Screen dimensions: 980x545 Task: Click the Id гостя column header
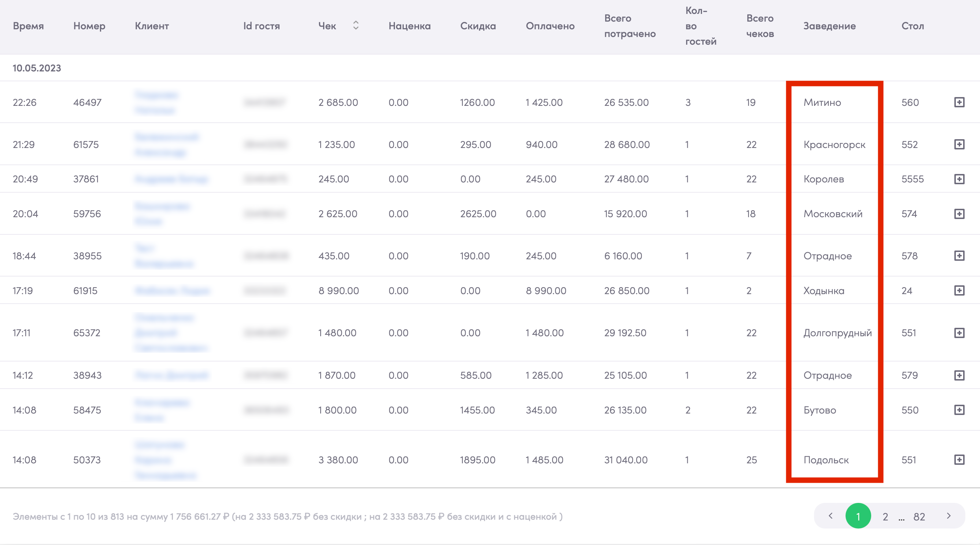[261, 26]
